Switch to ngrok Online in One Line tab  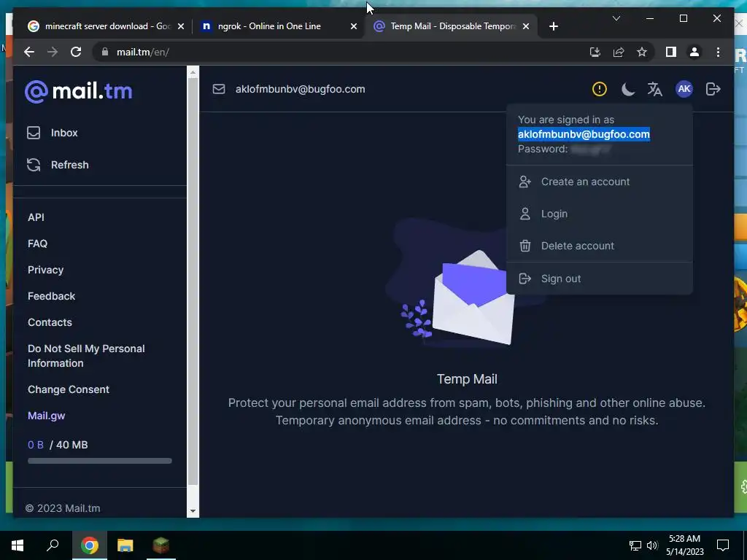tap(269, 26)
